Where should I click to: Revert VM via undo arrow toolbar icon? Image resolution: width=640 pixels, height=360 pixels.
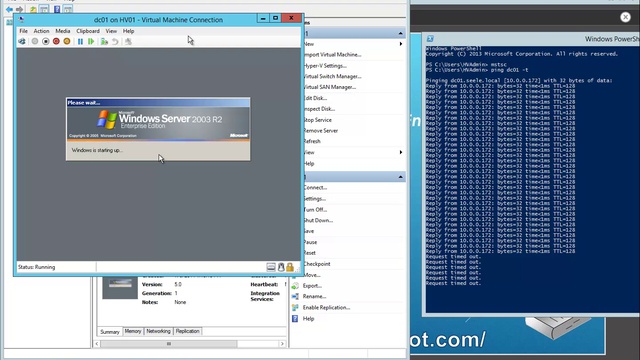[115, 41]
